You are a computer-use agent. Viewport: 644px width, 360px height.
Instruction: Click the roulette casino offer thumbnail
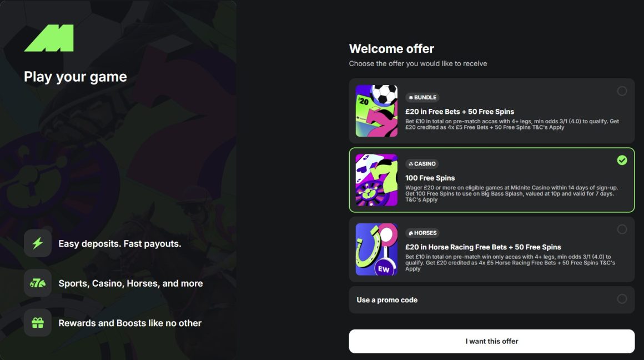pos(376,180)
